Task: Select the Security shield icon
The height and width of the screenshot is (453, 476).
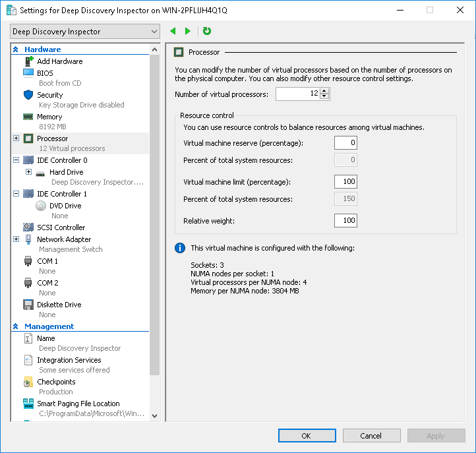Action: coord(28,95)
